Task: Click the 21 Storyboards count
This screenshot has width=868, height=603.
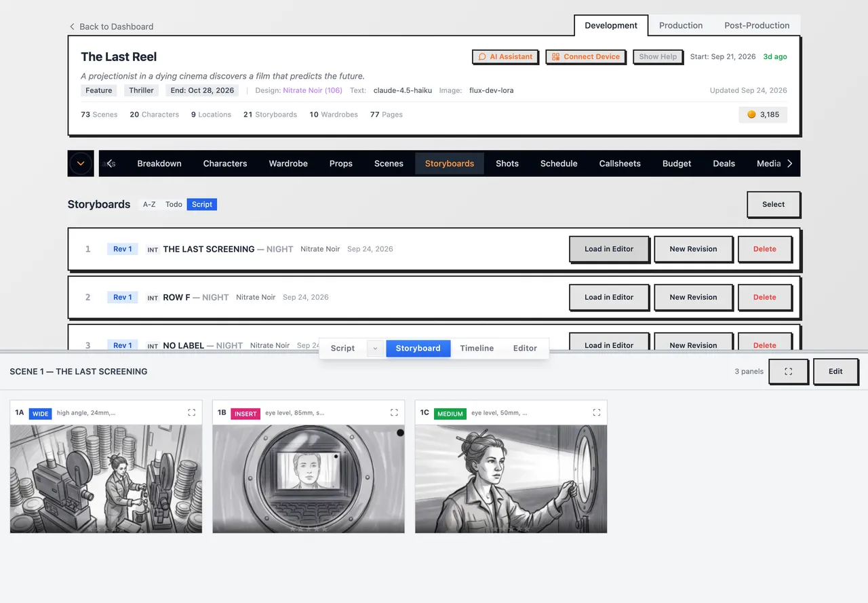Action: click(x=270, y=115)
